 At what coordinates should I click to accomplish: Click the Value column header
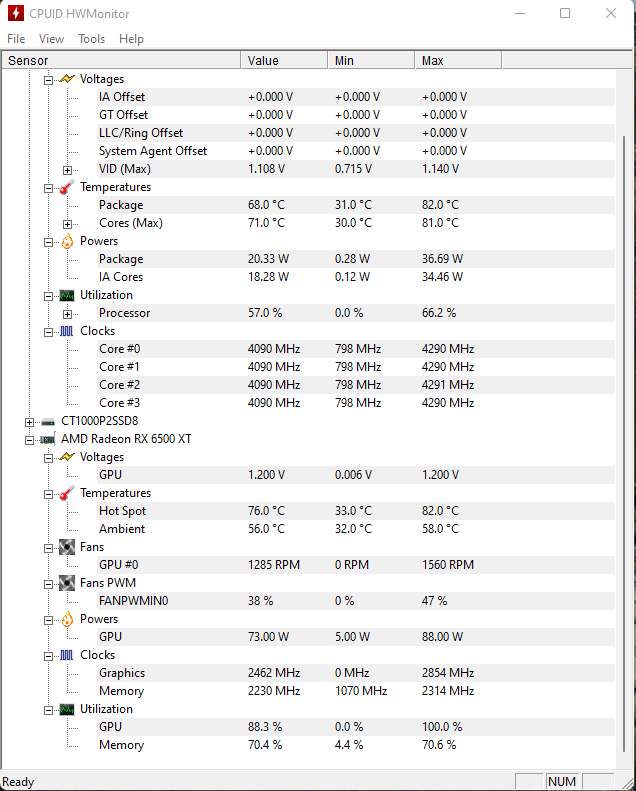pos(284,61)
